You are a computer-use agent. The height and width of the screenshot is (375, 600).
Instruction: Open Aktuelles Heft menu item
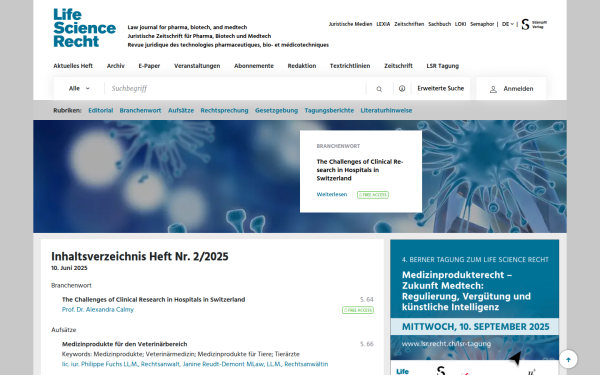[x=73, y=66]
